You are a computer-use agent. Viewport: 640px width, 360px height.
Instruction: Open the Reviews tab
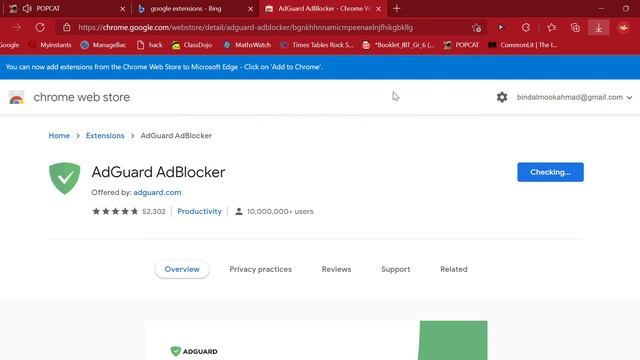336,269
